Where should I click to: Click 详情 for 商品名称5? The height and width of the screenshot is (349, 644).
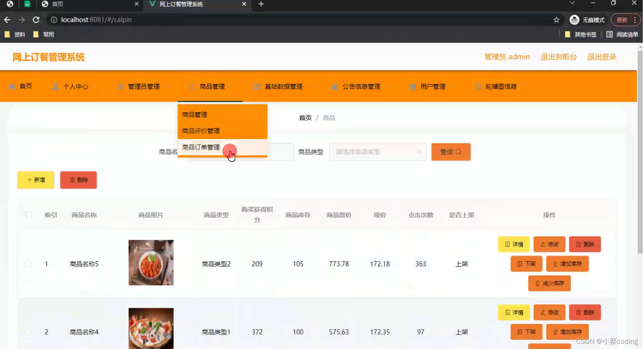[x=513, y=244]
